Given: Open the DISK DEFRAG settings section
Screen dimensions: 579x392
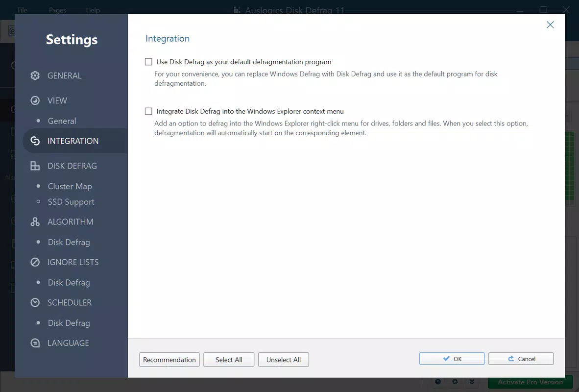Looking at the screenshot, I should 72,166.
